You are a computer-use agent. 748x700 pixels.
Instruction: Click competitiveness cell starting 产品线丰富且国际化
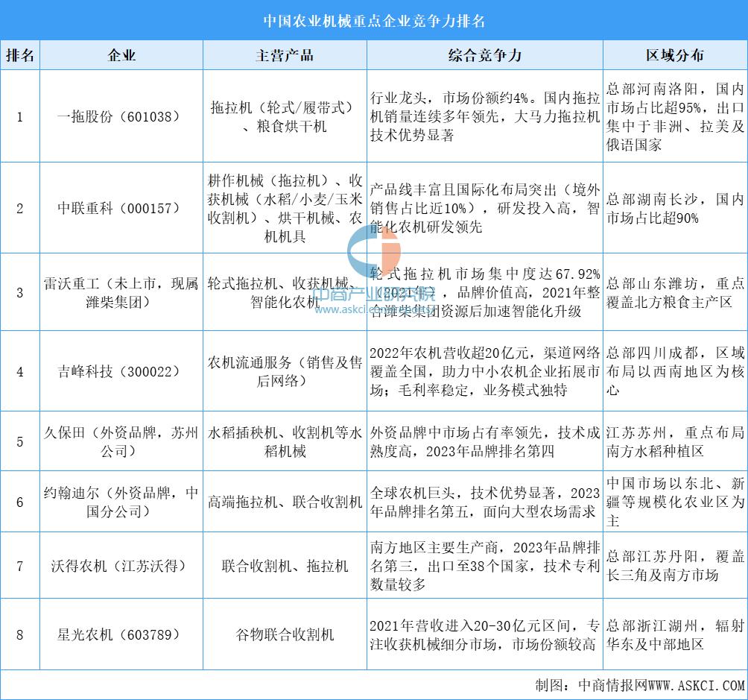point(485,208)
